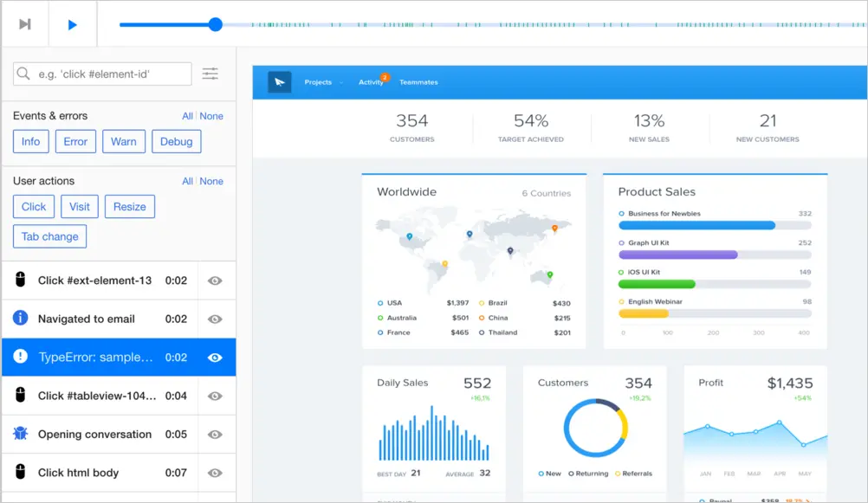Viewport: 868px width, 503px height.
Task: Start session replay with play button
Action: [72, 25]
